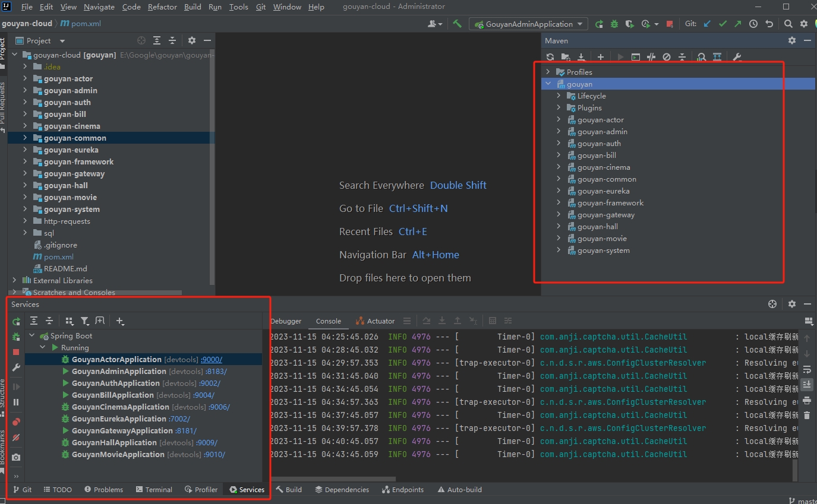Image resolution: width=817 pixels, height=504 pixels.
Task: Toggle Maven Skip Tests Mode icon
Action: [667, 57]
